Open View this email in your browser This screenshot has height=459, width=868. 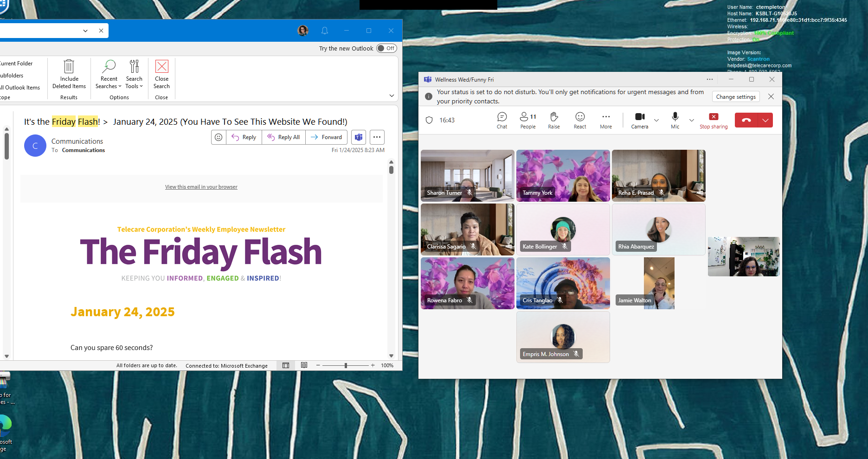(201, 187)
